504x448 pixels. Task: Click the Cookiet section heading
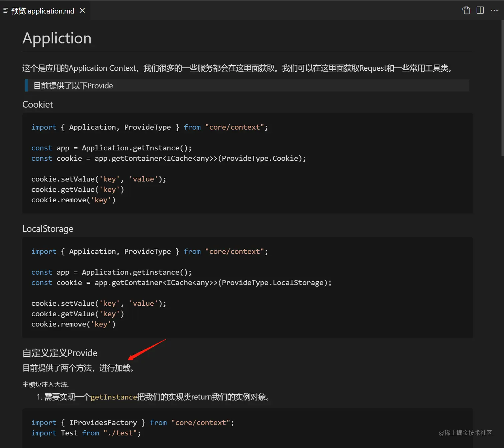(x=38, y=105)
